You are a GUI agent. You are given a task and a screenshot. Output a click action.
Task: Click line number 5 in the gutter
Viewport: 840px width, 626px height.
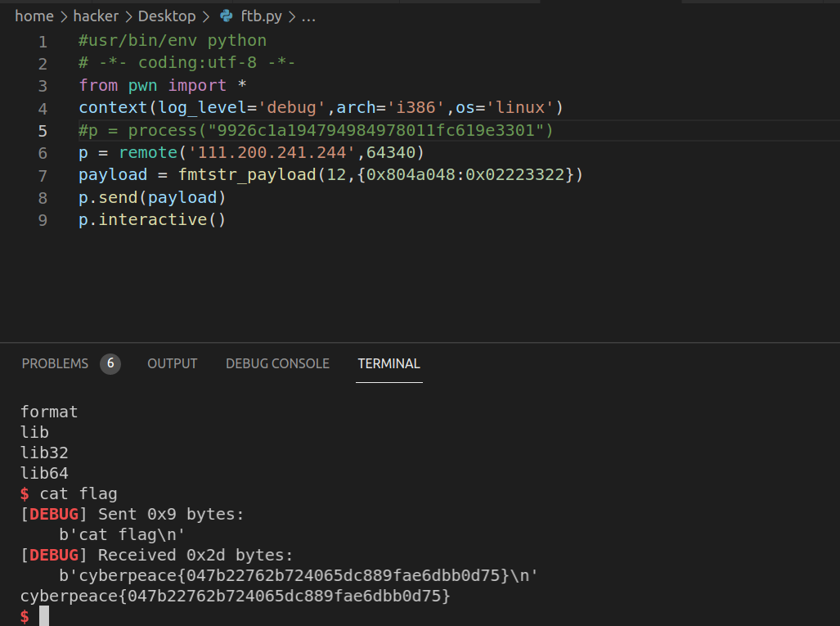[x=43, y=131]
